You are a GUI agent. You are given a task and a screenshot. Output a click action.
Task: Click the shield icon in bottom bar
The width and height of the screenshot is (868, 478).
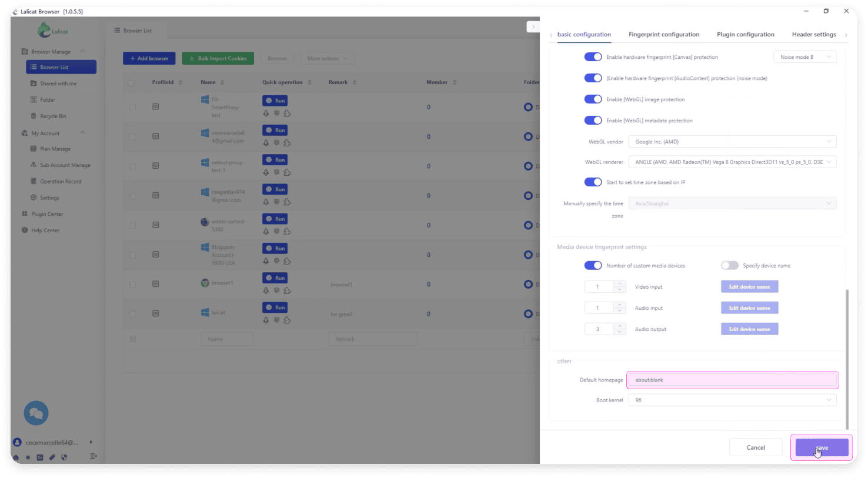click(x=64, y=457)
